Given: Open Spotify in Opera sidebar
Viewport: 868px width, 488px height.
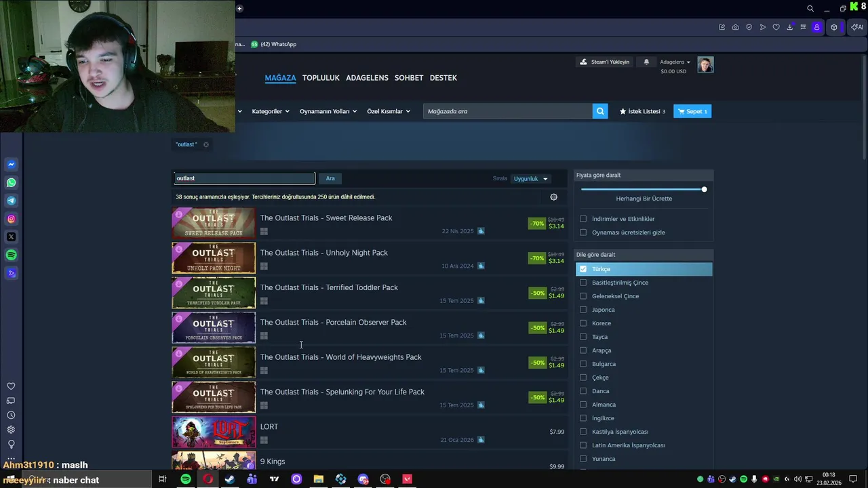Looking at the screenshot, I should [x=11, y=255].
